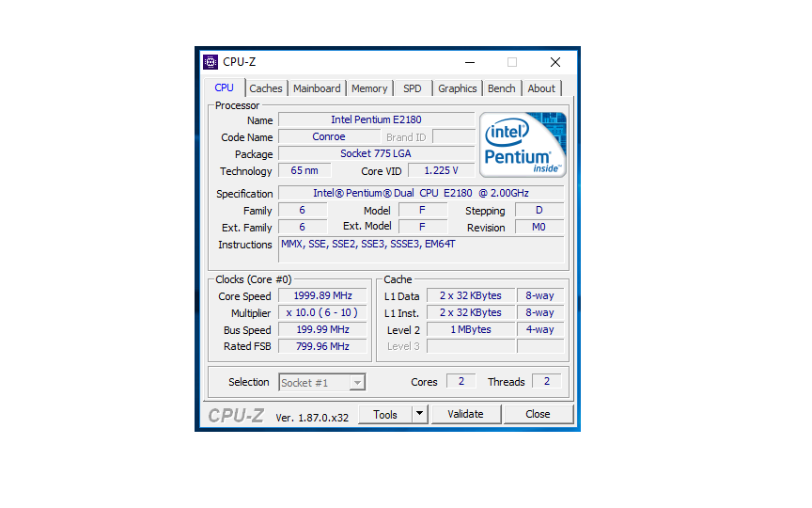
Task: Click the Stepping value D
Action: tap(539, 211)
